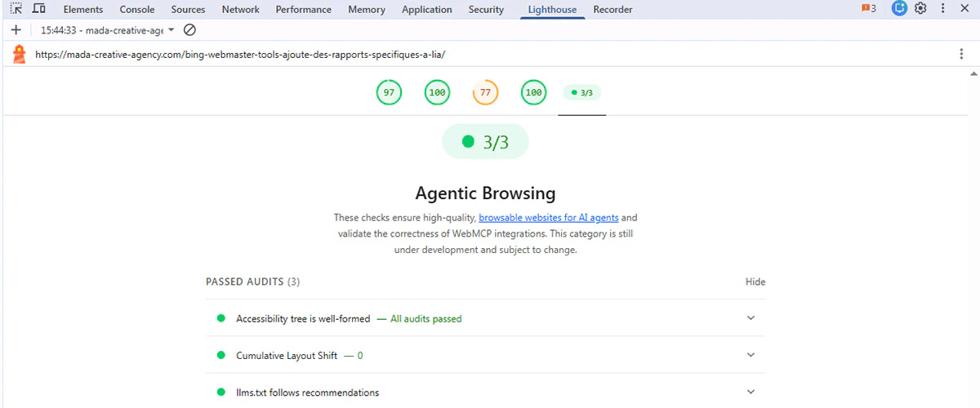
Task: Open the Performance tab
Action: (304, 10)
